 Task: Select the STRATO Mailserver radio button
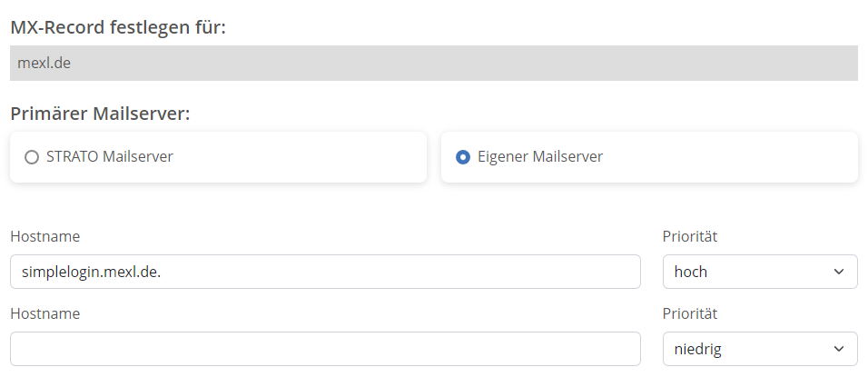click(x=32, y=157)
